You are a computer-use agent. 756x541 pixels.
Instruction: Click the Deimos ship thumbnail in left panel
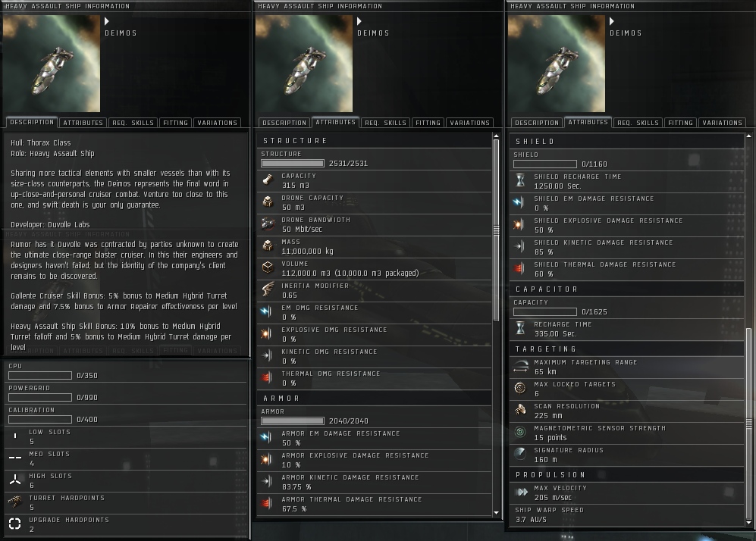(x=52, y=64)
